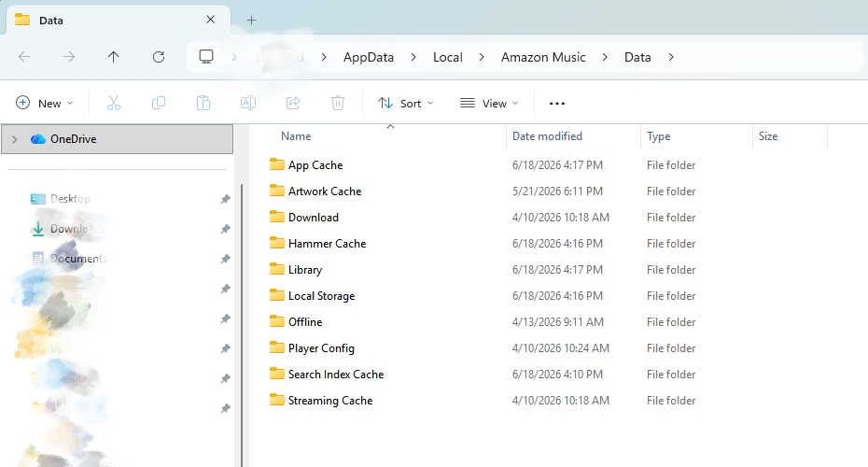This screenshot has height=467, width=868.
Task: Expand chevron after Data in address bar
Action: [x=671, y=57]
